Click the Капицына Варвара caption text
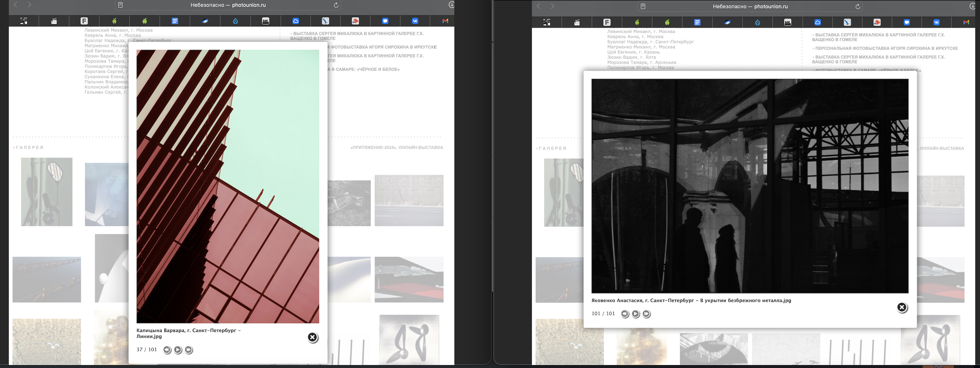 [x=189, y=333]
